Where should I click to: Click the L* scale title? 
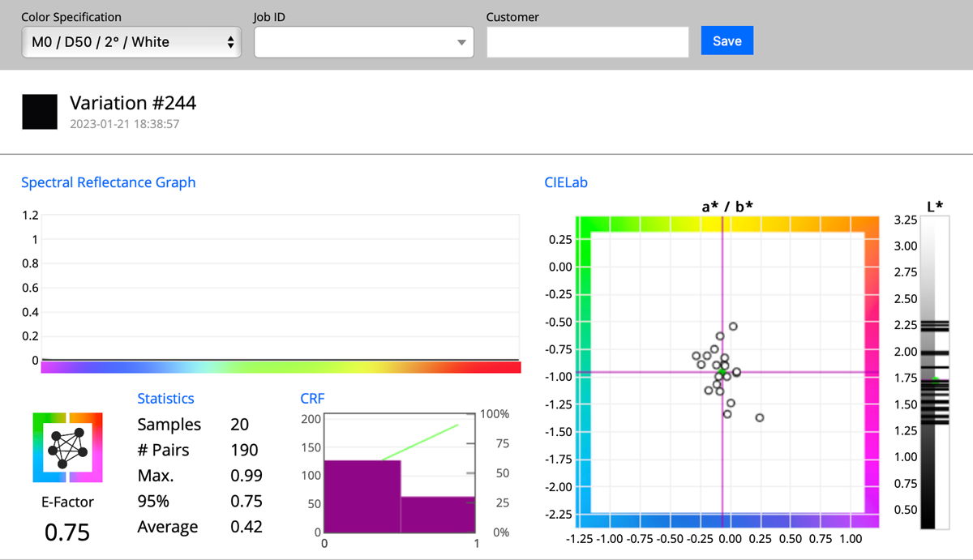point(934,206)
